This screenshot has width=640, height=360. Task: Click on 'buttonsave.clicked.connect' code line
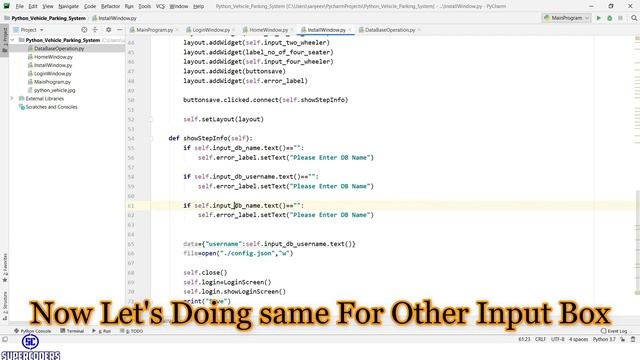click(x=265, y=100)
